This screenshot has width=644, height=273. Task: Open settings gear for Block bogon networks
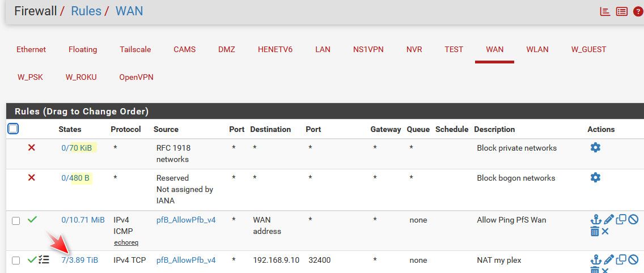click(x=595, y=177)
